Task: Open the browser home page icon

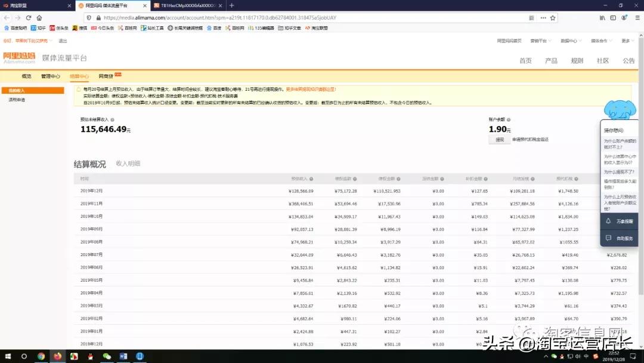Action: pos(39,18)
